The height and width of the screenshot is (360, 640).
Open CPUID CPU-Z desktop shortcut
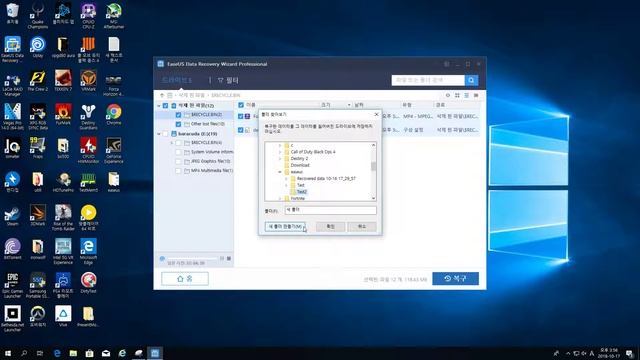(88, 16)
